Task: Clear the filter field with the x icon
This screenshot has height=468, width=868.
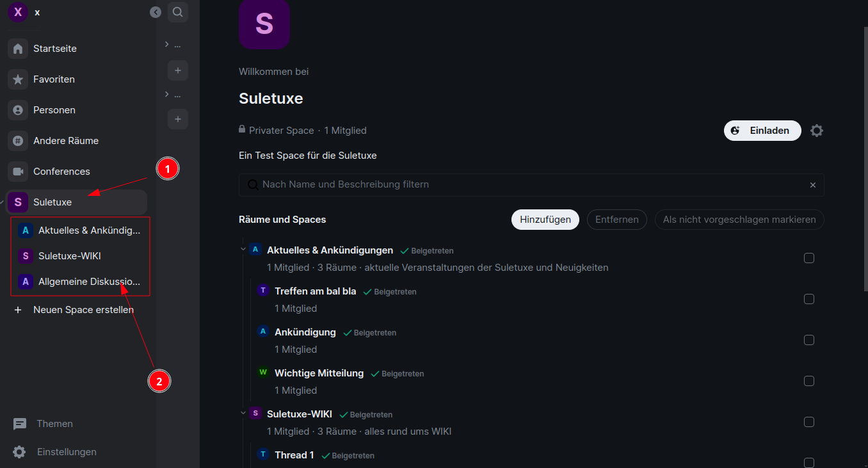Action: point(813,185)
